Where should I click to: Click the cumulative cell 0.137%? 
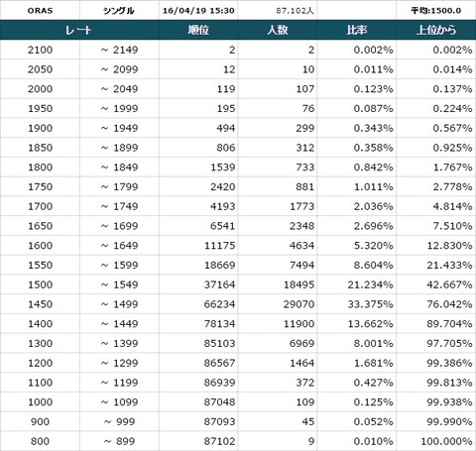pyautogui.click(x=436, y=88)
